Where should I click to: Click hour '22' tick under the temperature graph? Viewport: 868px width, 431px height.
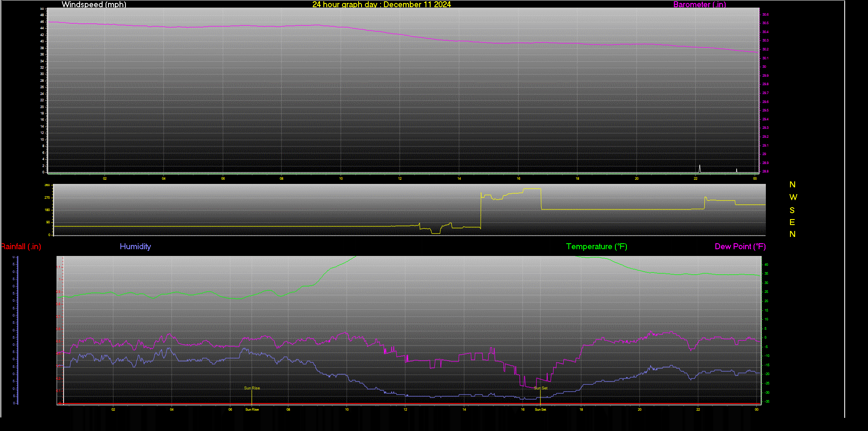point(698,409)
